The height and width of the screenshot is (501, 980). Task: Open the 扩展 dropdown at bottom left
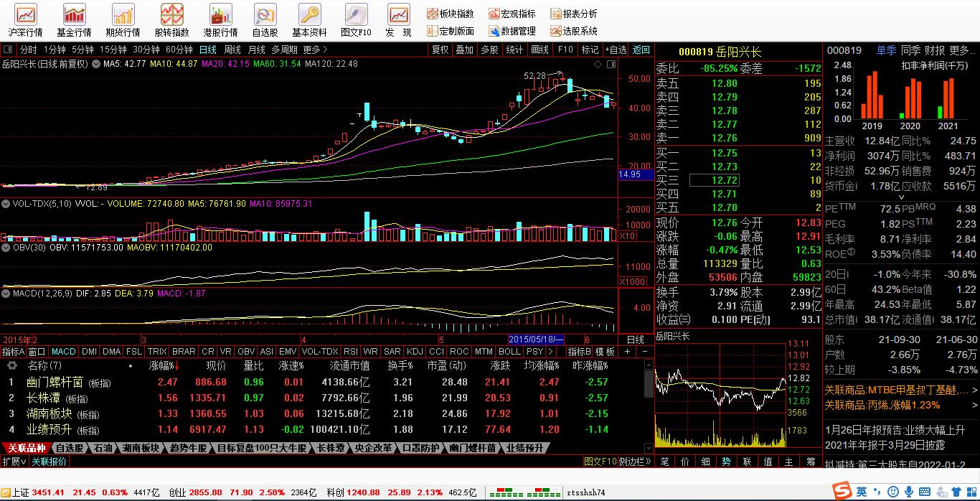pyautogui.click(x=14, y=462)
